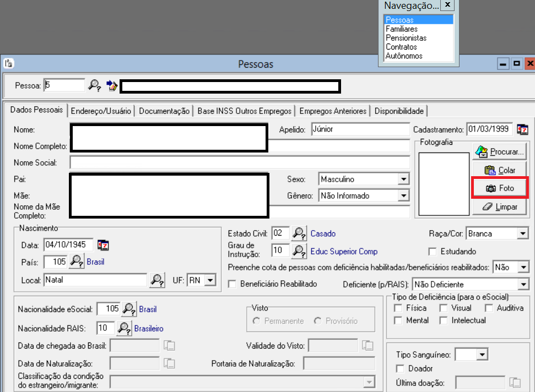Viewport: 535px width, 392px height.
Task: Expand the Sexo dropdown showing Masculino
Action: (403, 179)
